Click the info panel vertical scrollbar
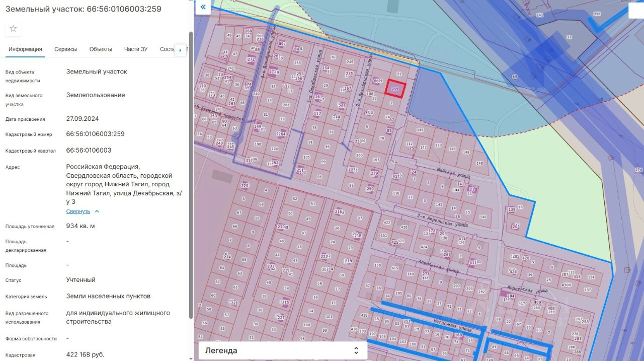This screenshot has height=361, width=644. [191, 174]
